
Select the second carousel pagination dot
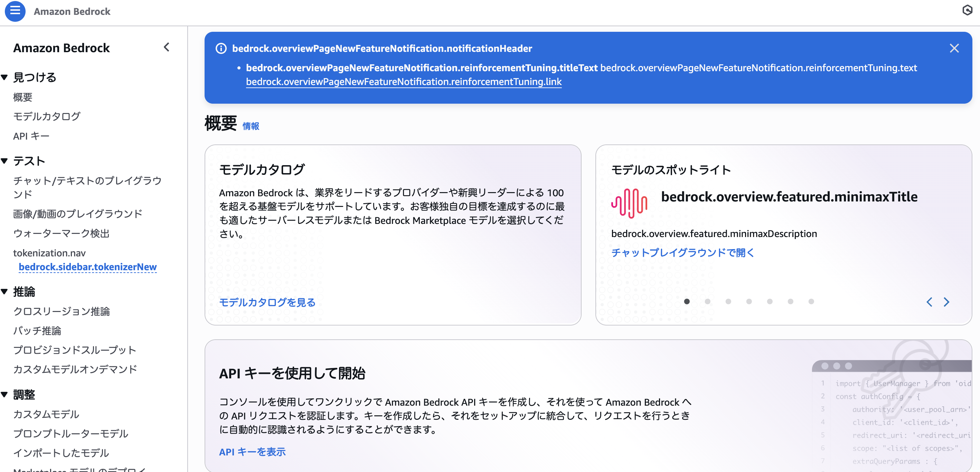[708, 302]
